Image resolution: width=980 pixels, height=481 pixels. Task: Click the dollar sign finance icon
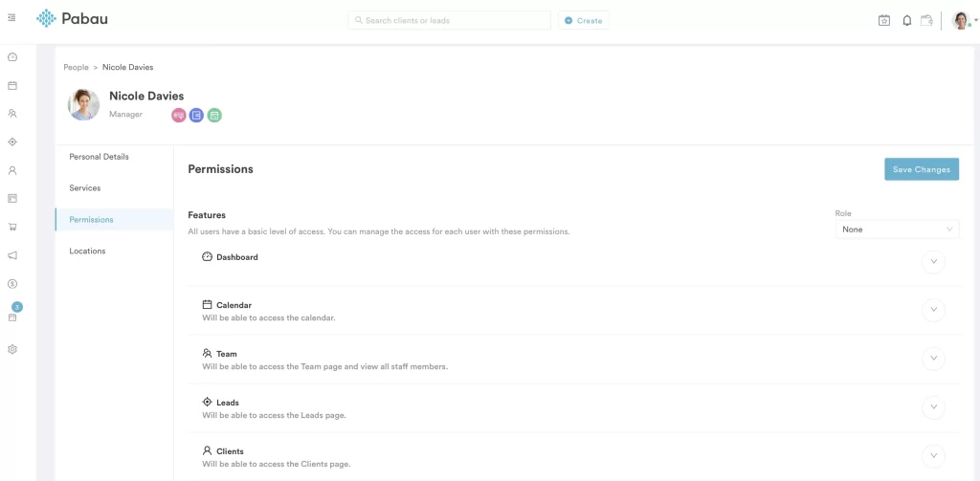point(12,284)
